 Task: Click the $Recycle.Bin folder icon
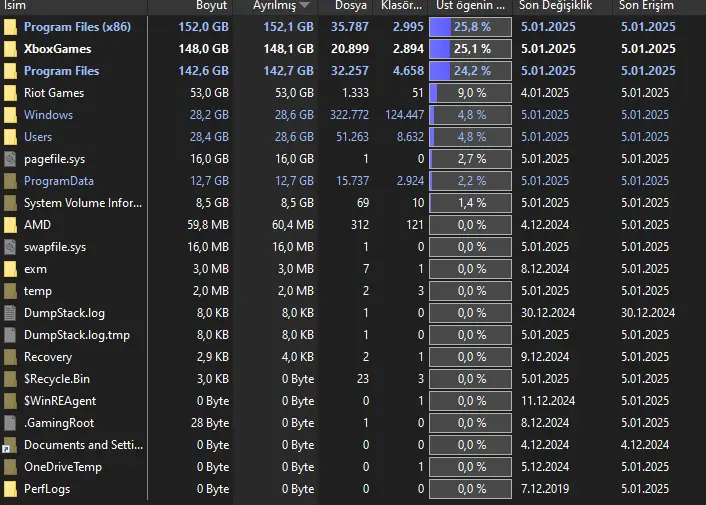tap(10, 379)
